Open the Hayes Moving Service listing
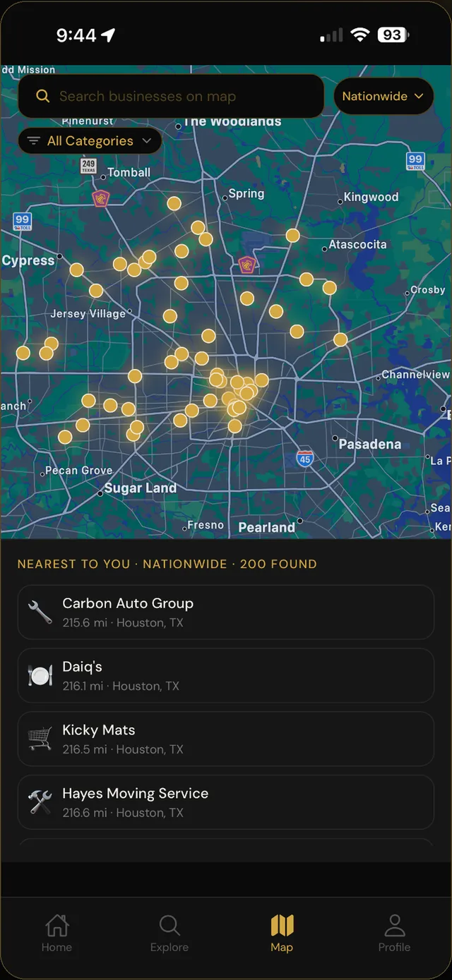This screenshot has height=980, width=452. [x=226, y=802]
